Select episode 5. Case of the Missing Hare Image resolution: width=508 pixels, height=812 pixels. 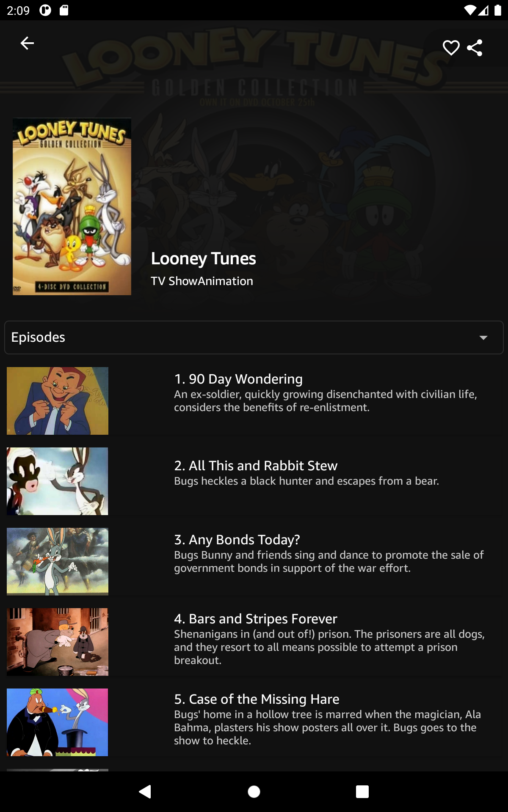click(257, 699)
